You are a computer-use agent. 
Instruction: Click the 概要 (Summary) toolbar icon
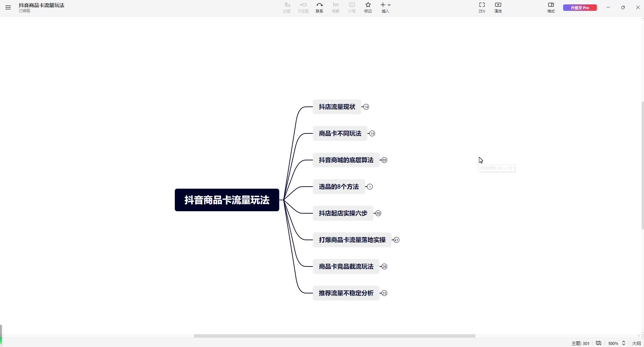point(335,7)
